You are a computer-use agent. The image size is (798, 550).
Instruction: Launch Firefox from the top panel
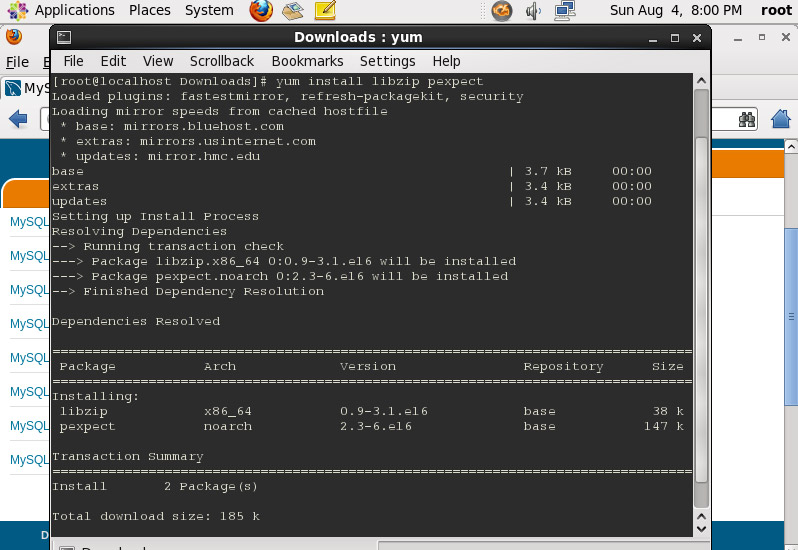coord(261,10)
